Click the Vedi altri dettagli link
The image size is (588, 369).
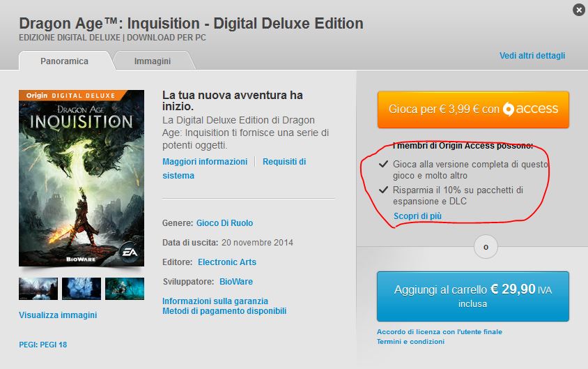pyautogui.click(x=532, y=56)
